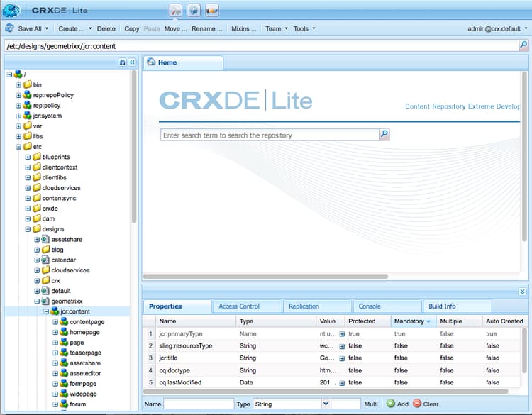The height and width of the screenshot is (415, 532).
Task: Click the jcr:system node icon
Action: [x=28, y=116]
